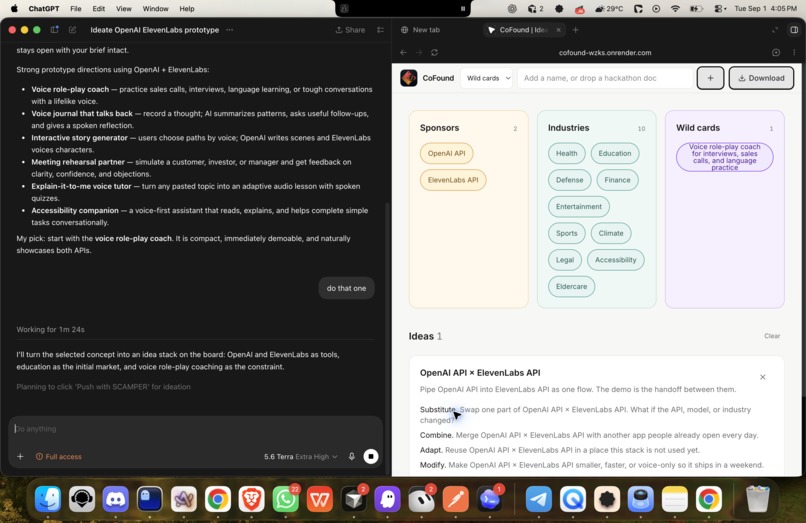
Task: Open the Window menu
Action: click(155, 9)
